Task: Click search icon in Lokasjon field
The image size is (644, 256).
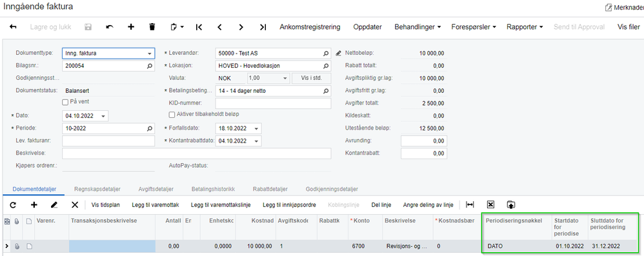Action: point(326,66)
